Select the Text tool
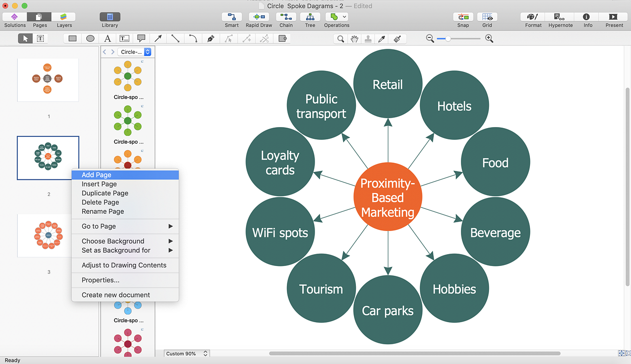The image size is (631, 364). (107, 38)
